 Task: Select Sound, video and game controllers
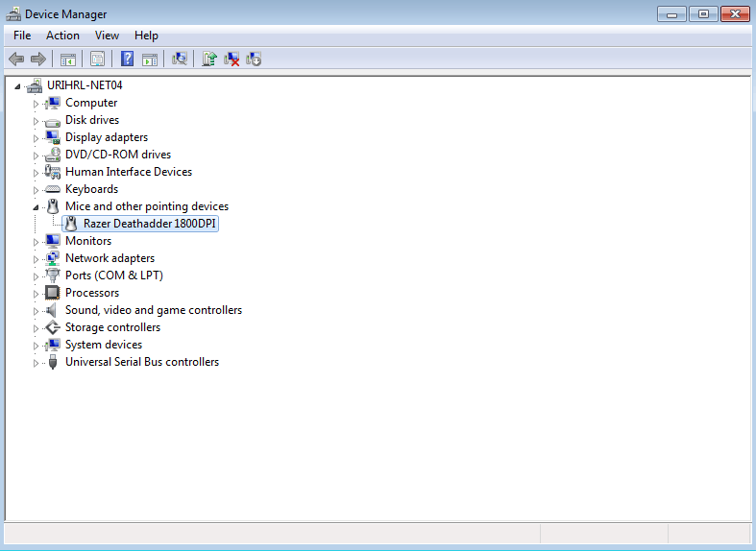point(153,310)
